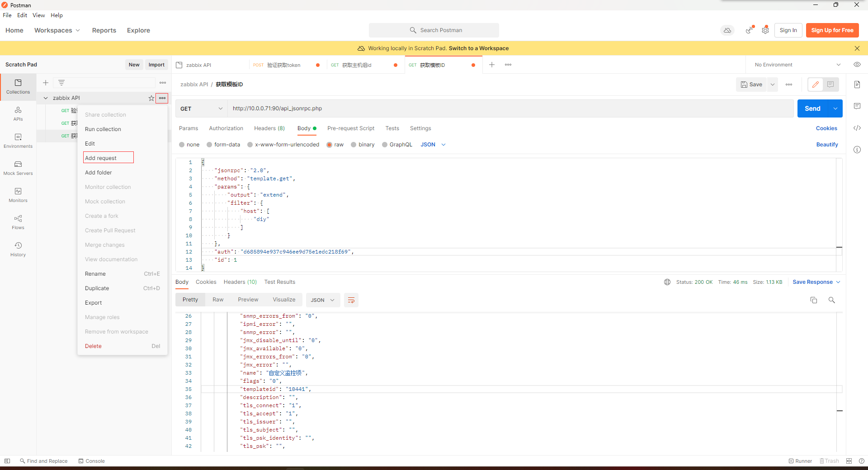Open the Collections sidebar panel
This screenshot has height=470, width=868.
click(x=18, y=87)
